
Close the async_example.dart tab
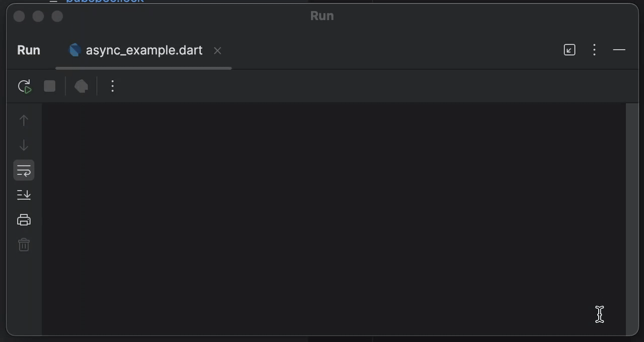[x=217, y=51]
